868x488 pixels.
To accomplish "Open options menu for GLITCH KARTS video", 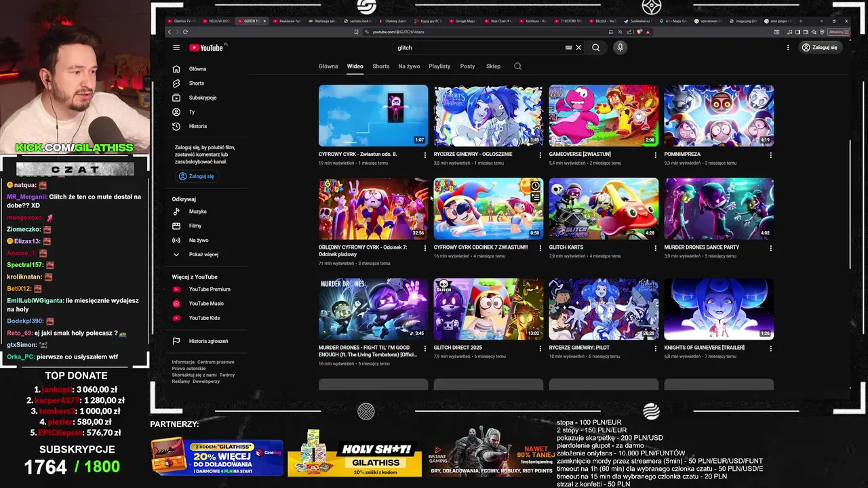I will pos(655,248).
